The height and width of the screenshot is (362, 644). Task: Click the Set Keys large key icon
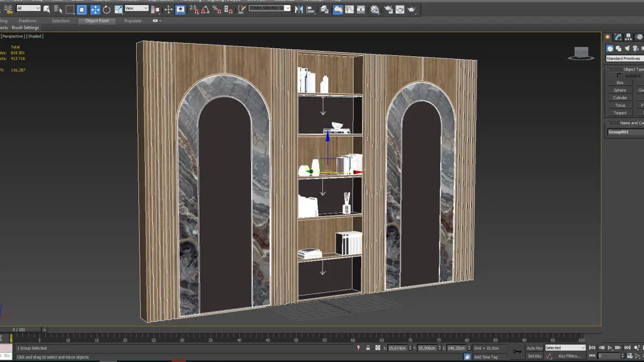[x=517, y=352]
